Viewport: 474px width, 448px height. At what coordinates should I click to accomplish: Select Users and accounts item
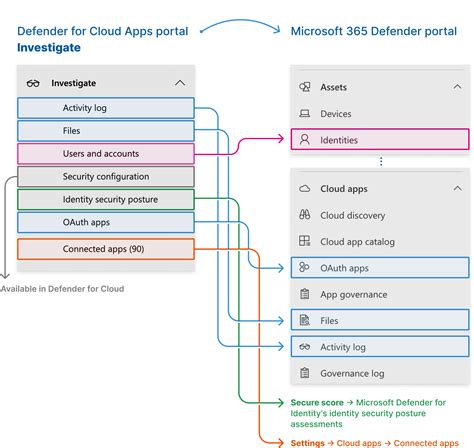tap(106, 154)
